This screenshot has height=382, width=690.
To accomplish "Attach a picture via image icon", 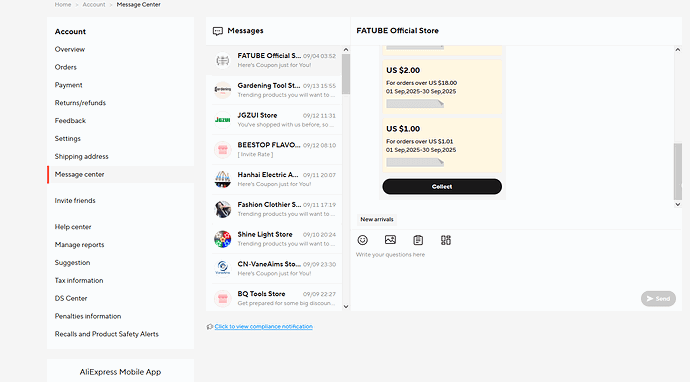I will (390, 240).
